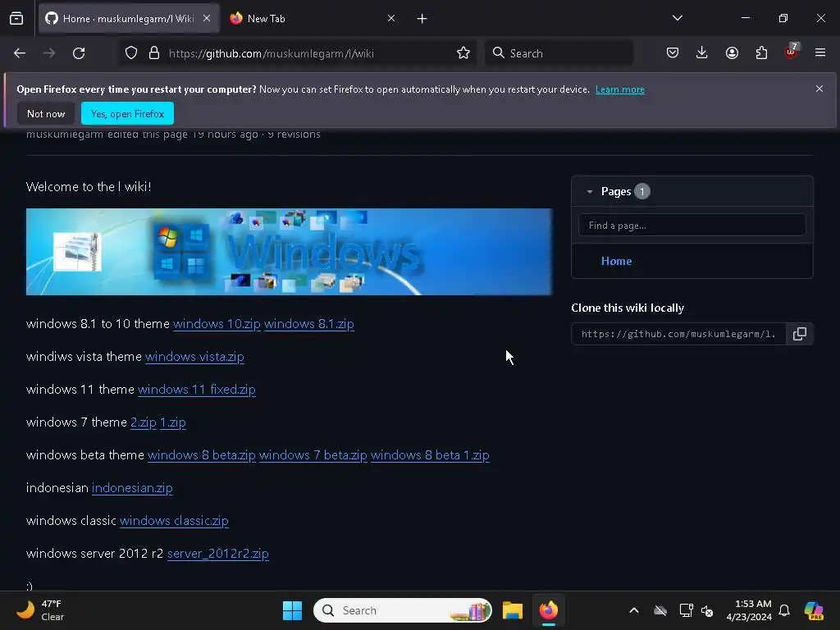The image size is (840, 630).
Task: Open OneDrive cloud tray icon
Action: (660, 610)
